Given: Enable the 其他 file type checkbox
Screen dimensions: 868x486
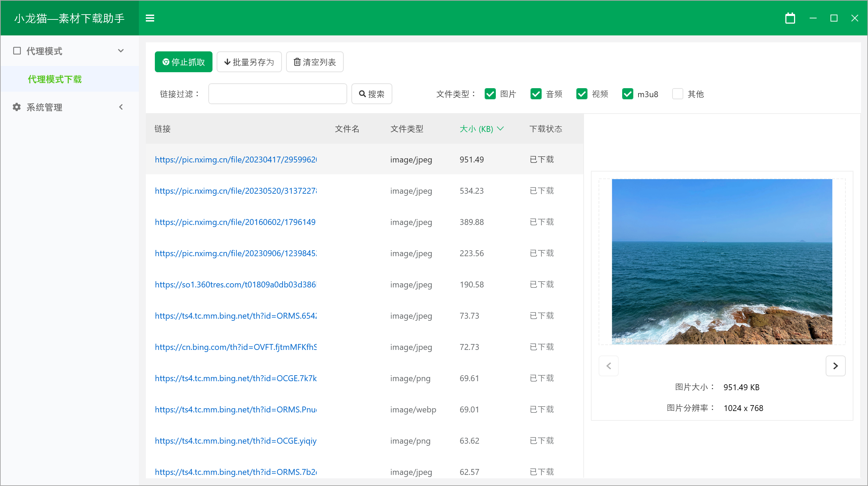Looking at the screenshot, I should point(677,94).
